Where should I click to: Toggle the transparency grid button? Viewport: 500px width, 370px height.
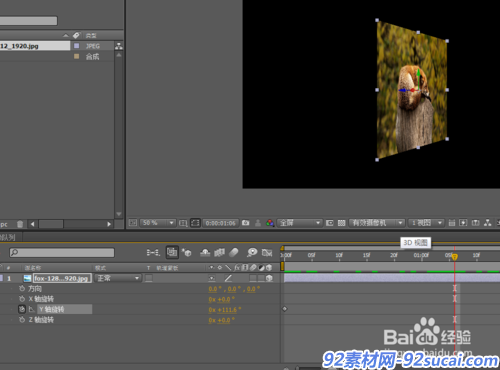click(341, 223)
